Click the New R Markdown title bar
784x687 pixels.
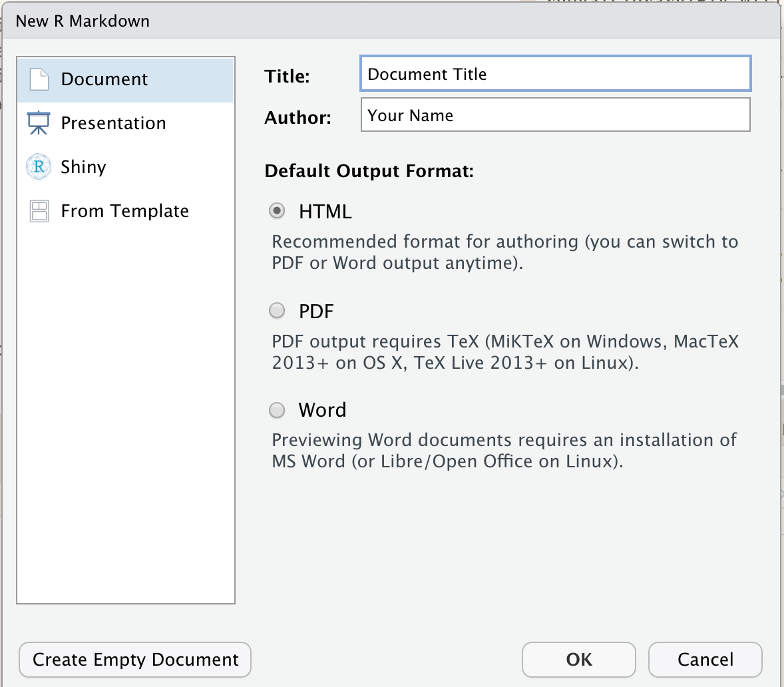coord(391,21)
